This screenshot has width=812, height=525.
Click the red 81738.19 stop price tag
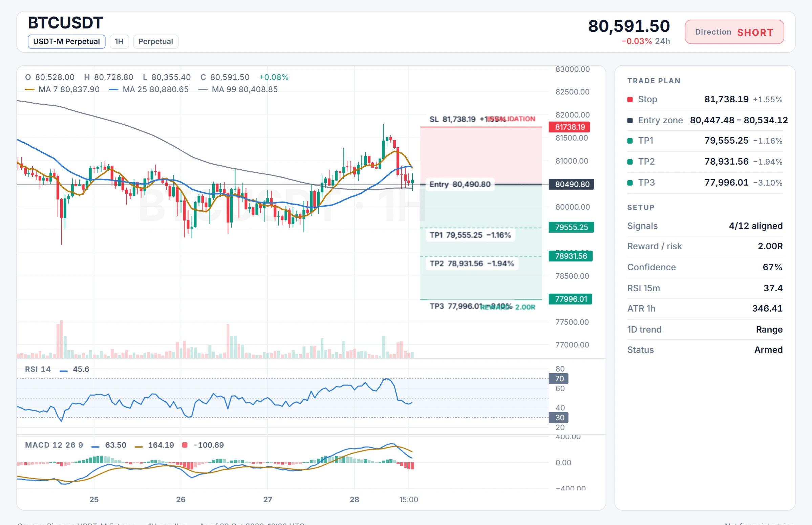570,127
